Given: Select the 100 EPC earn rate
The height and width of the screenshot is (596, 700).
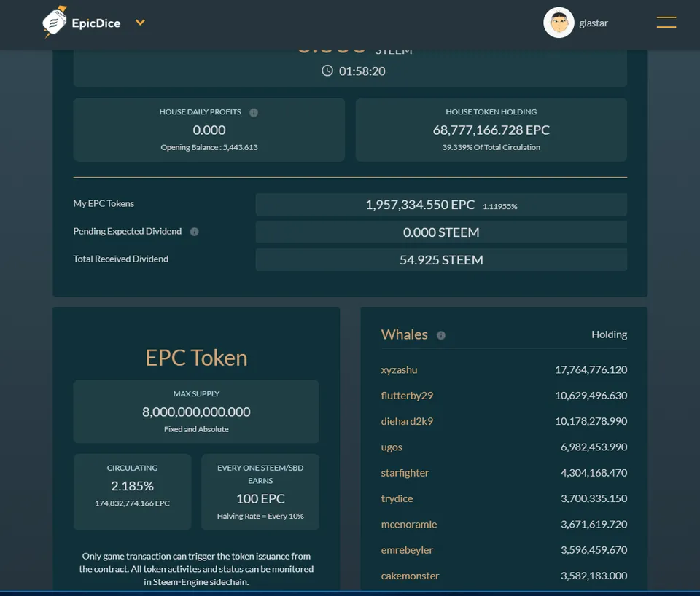Looking at the screenshot, I should (260, 499).
